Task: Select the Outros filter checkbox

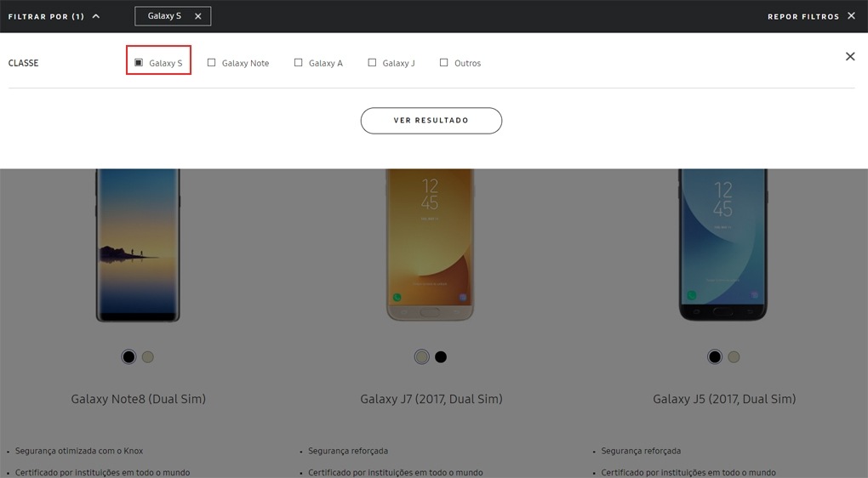Action: pos(444,63)
